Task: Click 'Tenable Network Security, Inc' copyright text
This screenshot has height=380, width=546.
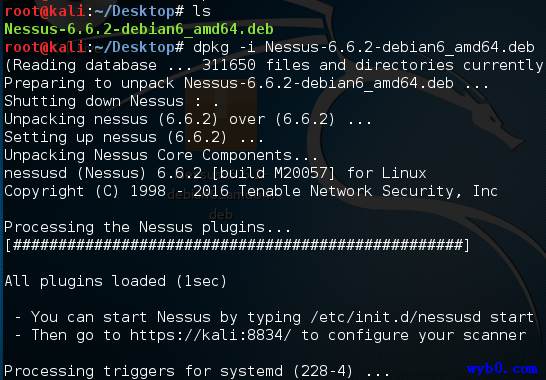Action: tap(368, 191)
